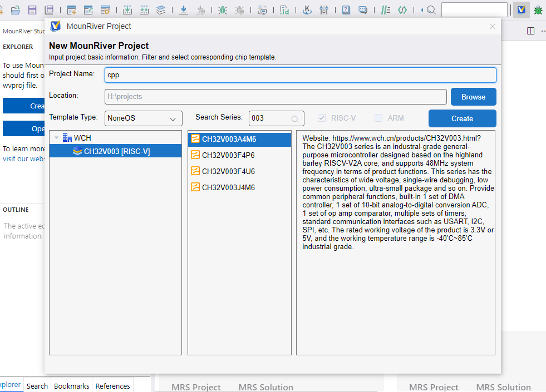The image size is (546, 392).
Task: Click the green bug debug toolbar icon
Action: point(223,10)
